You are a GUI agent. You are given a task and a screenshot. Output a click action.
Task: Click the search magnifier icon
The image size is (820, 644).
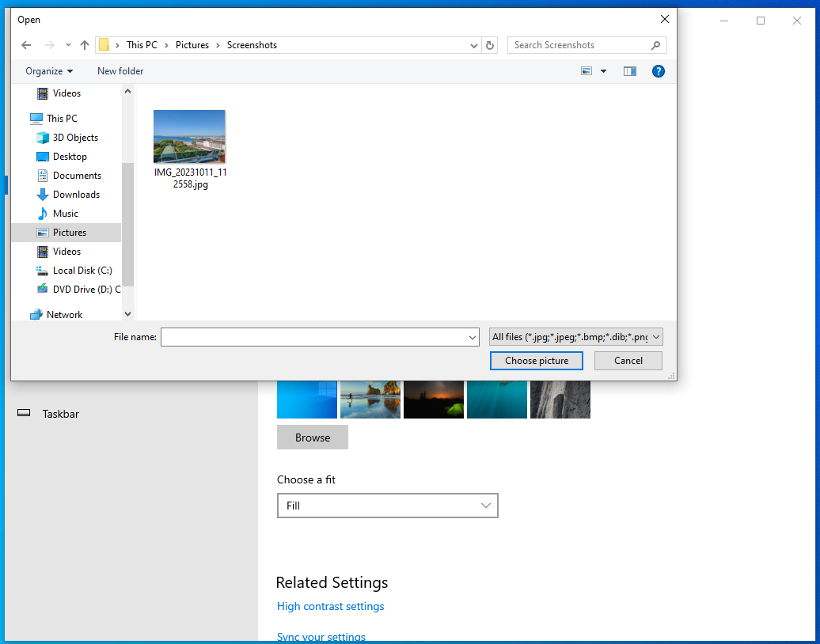pos(655,45)
